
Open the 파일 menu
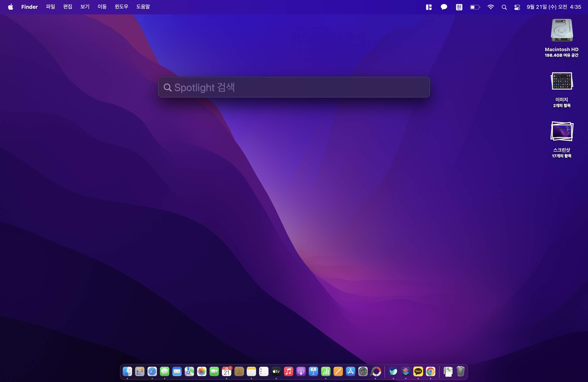(50, 7)
